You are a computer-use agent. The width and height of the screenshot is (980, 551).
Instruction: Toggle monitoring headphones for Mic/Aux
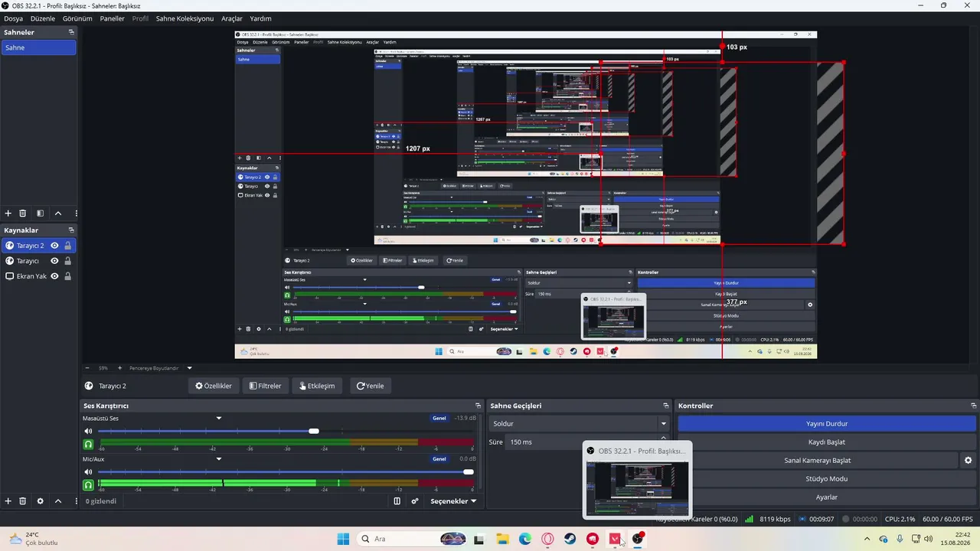pos(88,484)
